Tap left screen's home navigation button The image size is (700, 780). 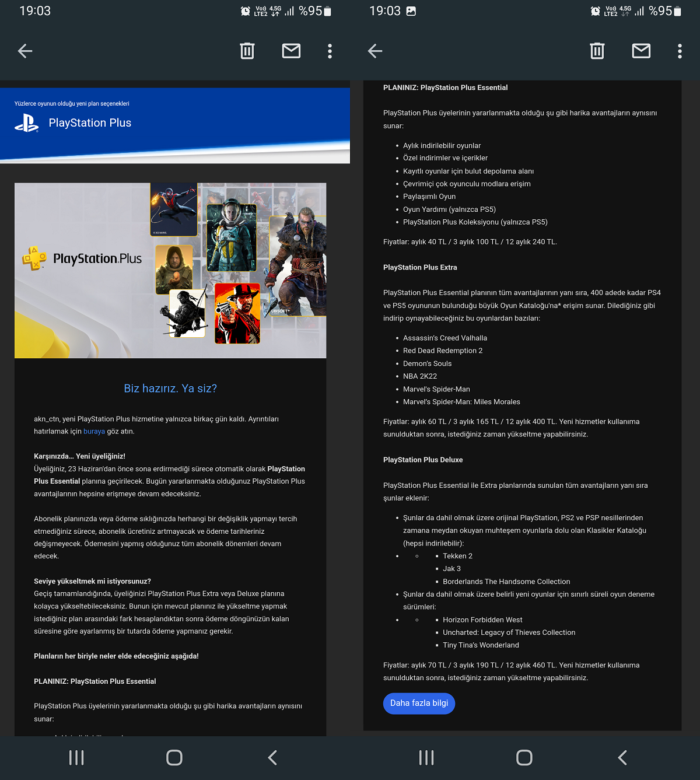point(174,758)
